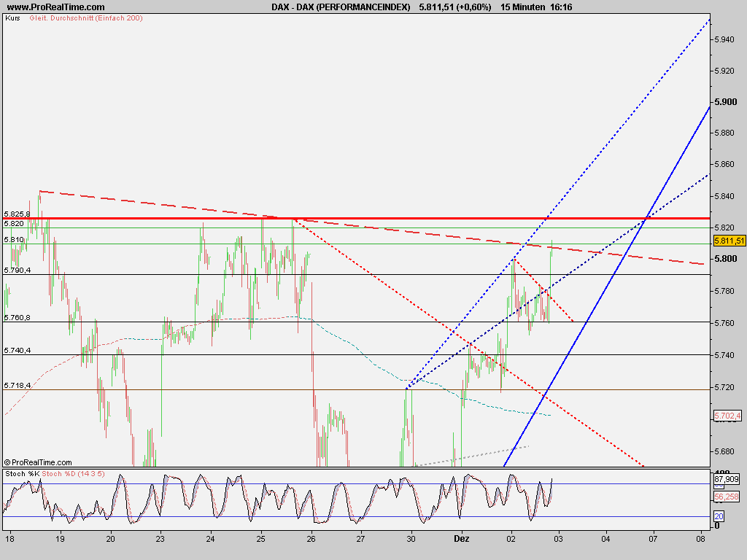
Task: Click the 5.860 price axis tick
Action: click(x=724, y=164)
